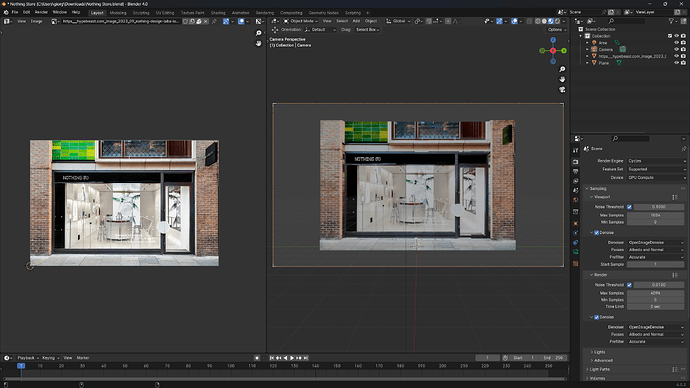
Task: Click the timeline End frame field
Action: [x=553, y=358]
